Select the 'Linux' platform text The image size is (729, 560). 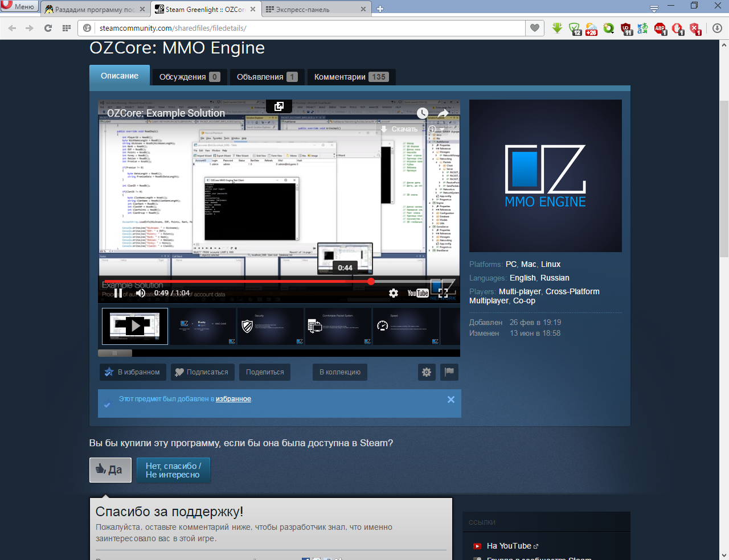551,264
